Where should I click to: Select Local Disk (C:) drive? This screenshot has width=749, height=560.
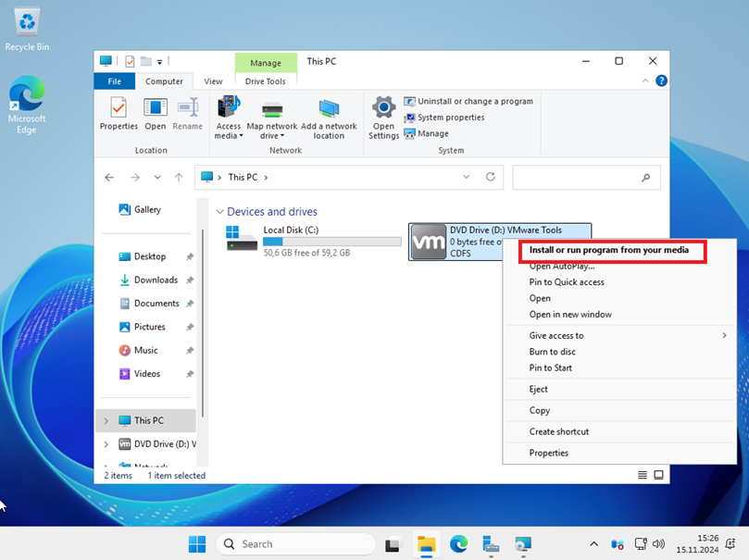tap(313, 242)
